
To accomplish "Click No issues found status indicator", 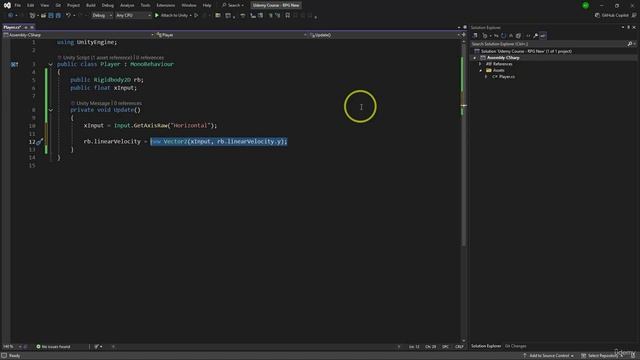I will pyautogui.click(x=53, y=347).
